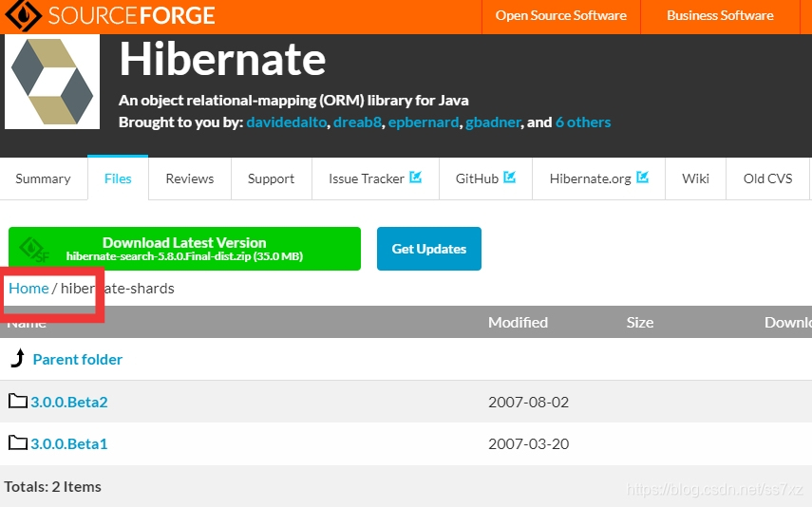812x507 pixels.
Task: Click the external link icon beside Hibernate.org
Action: coord(642,178)
